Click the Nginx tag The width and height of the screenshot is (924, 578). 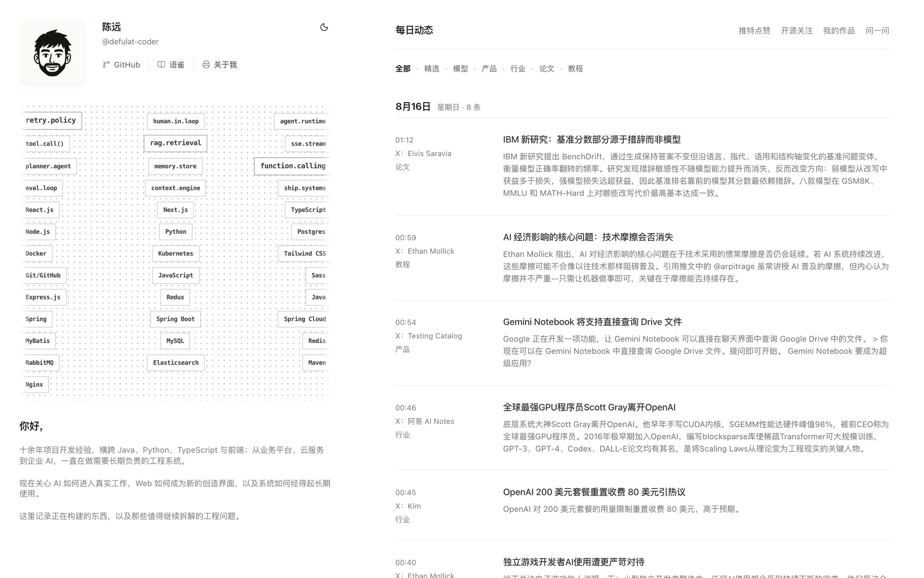click(x=34, y=385)
